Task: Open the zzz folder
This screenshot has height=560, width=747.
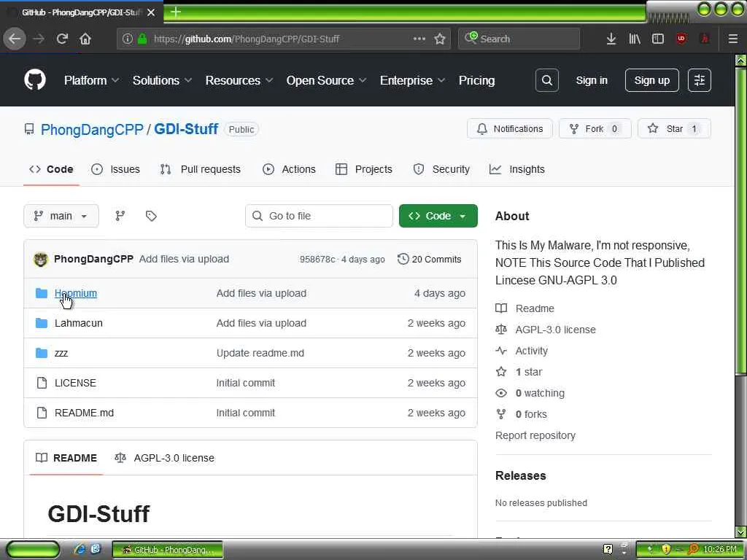Action: (61, 353)
